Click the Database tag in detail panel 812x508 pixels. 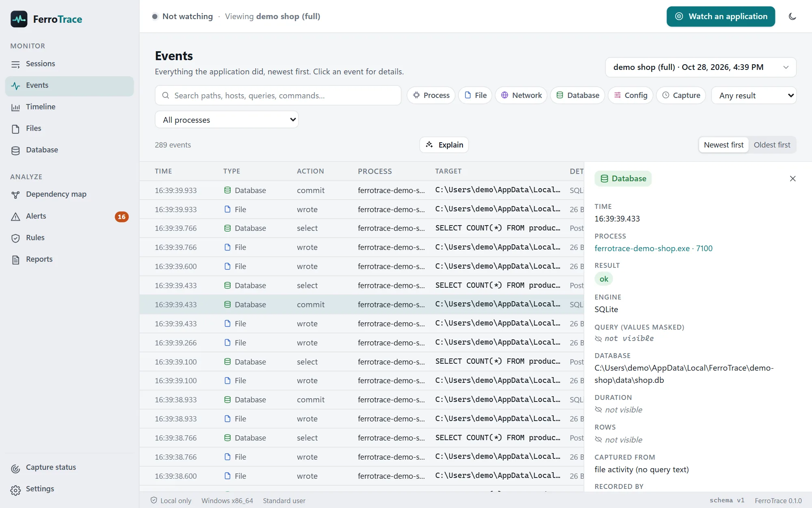click(x=623, y=179)
